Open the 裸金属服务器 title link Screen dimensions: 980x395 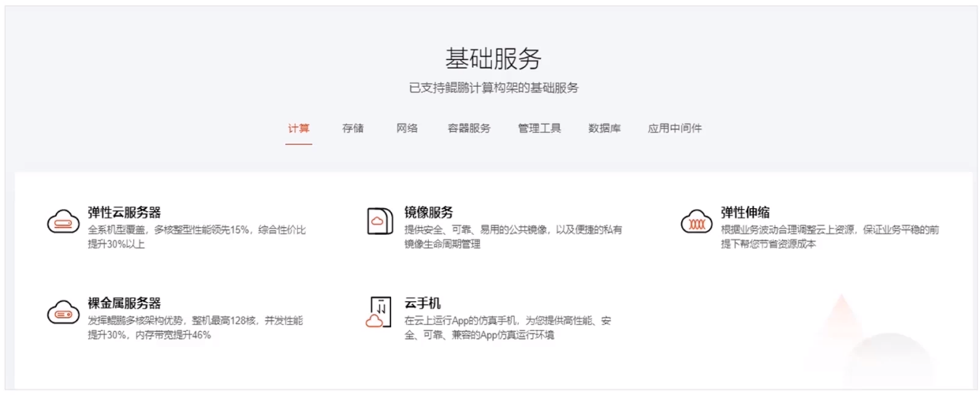coord(125,303)
